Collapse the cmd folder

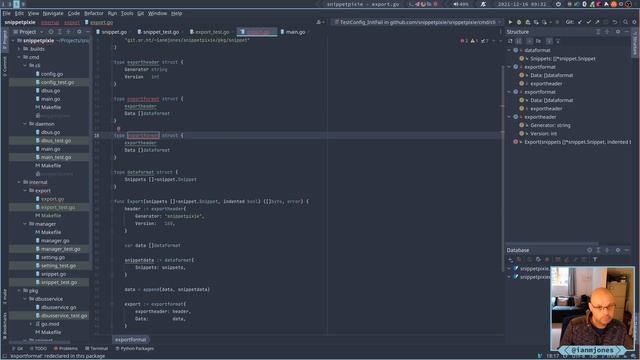[x=19, y=58]
